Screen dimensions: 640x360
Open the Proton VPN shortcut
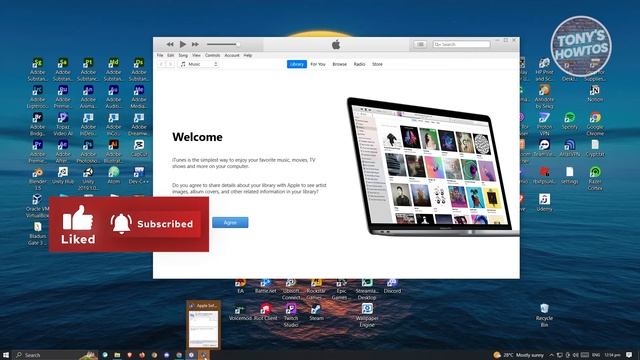click(x=544, y=124)
